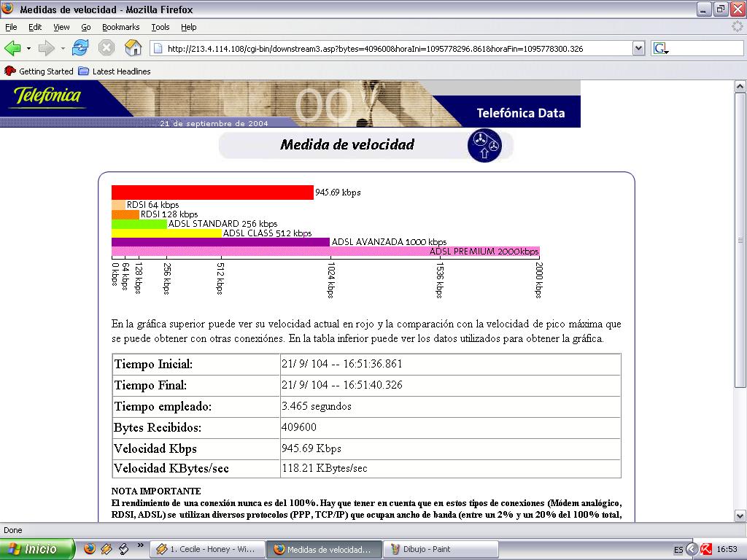Viewport: 747px width, 560px height.
Task: Click the page's vertical scrollbar down arrow
Action: [740, 516]
